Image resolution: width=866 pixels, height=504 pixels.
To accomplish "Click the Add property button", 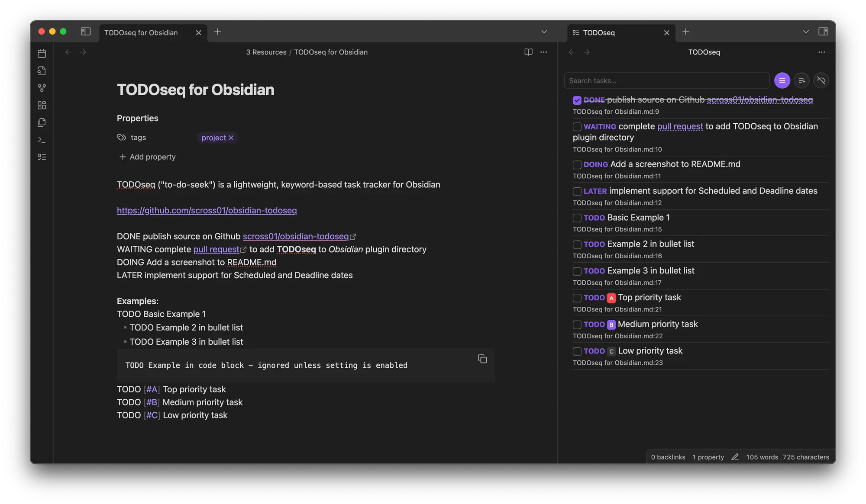I will point(147,157).
